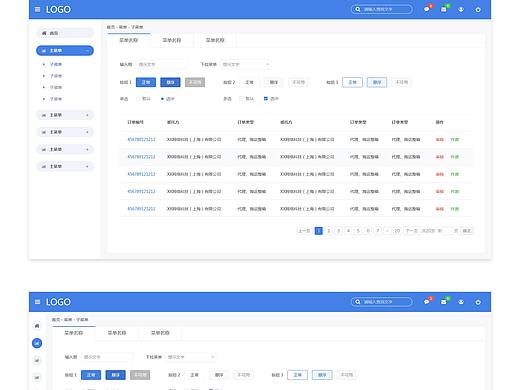Click the plain 悬浮 button in 按钮2 group, top
The image size is (520, 390).
click(x=274, y=82)
